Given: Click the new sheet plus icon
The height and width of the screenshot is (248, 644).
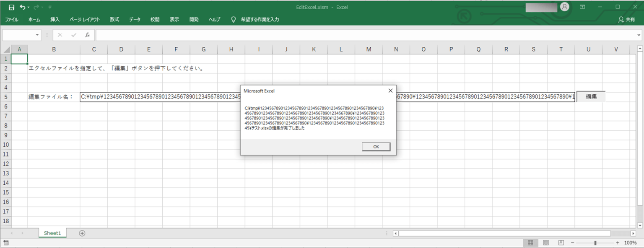Looking at the screenshot, I should point(82,232).
